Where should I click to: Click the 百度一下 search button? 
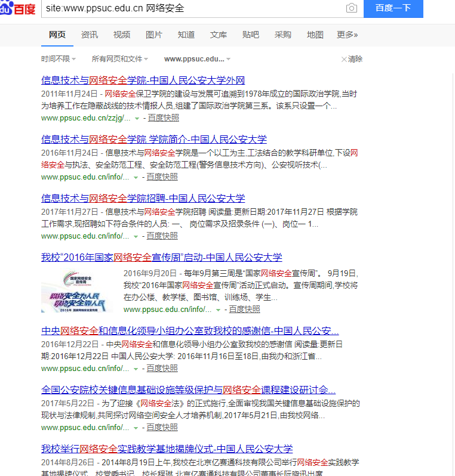[393, 8]
